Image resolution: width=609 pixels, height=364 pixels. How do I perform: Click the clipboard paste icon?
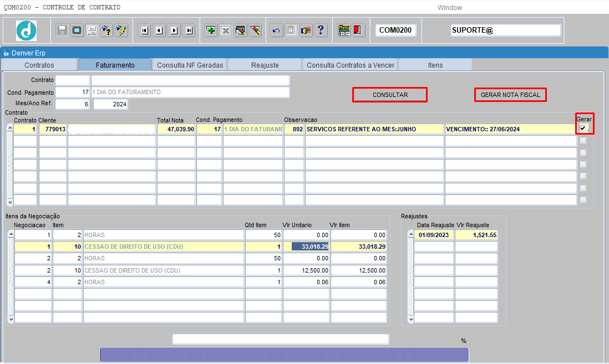291,30
